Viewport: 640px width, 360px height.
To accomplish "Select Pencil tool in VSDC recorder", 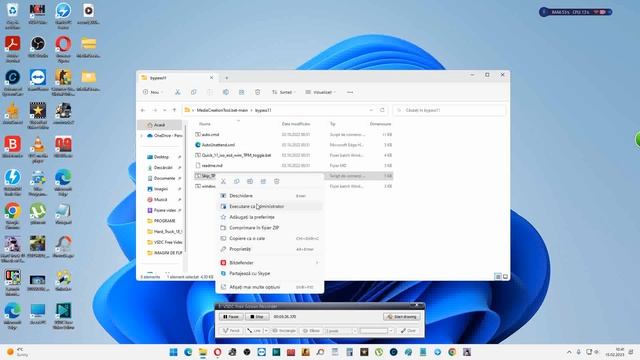I will coord(231,331).
